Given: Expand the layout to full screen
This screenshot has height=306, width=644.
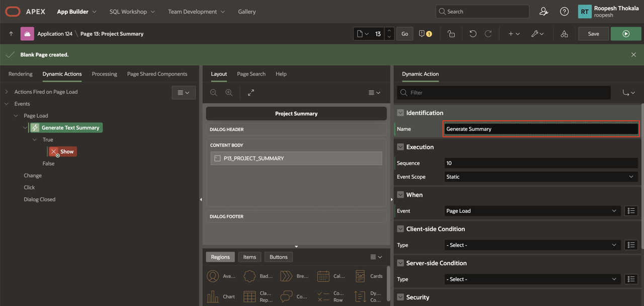Looking at the screenshot, I should point(251,93).
